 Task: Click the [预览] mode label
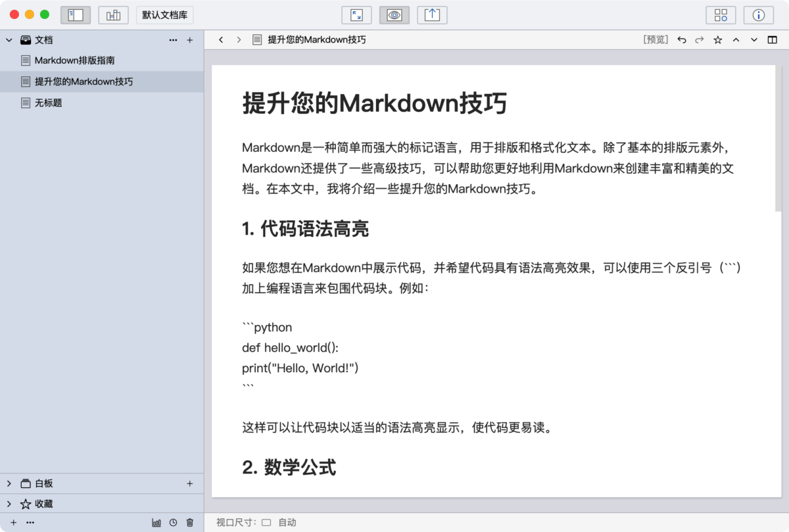[656, 40]
